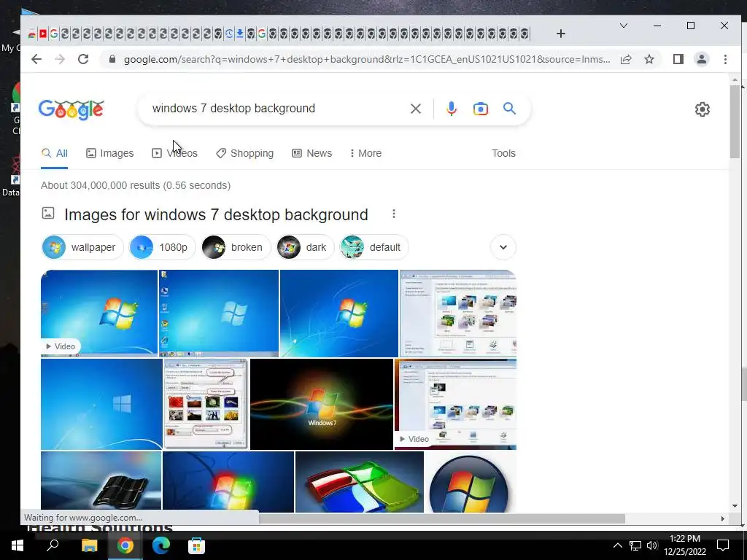Clear the search query with X
747x560 pixels.
415,109
